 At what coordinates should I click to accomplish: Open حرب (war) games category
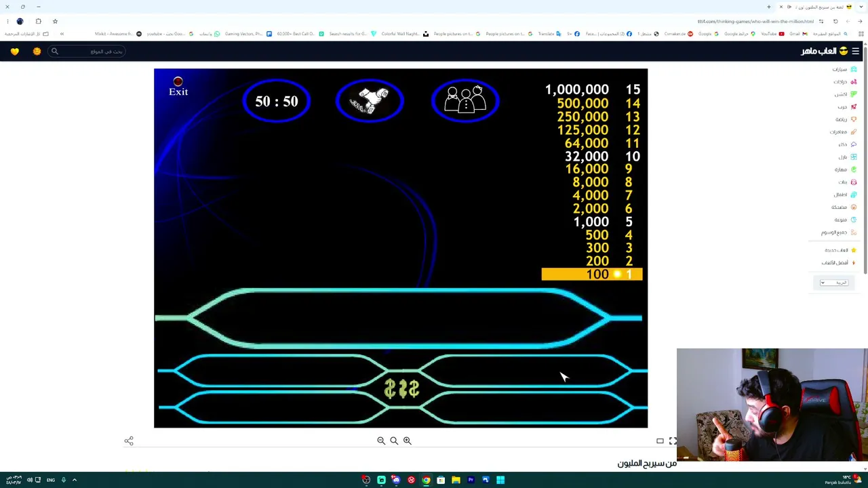tap(846, 106)
